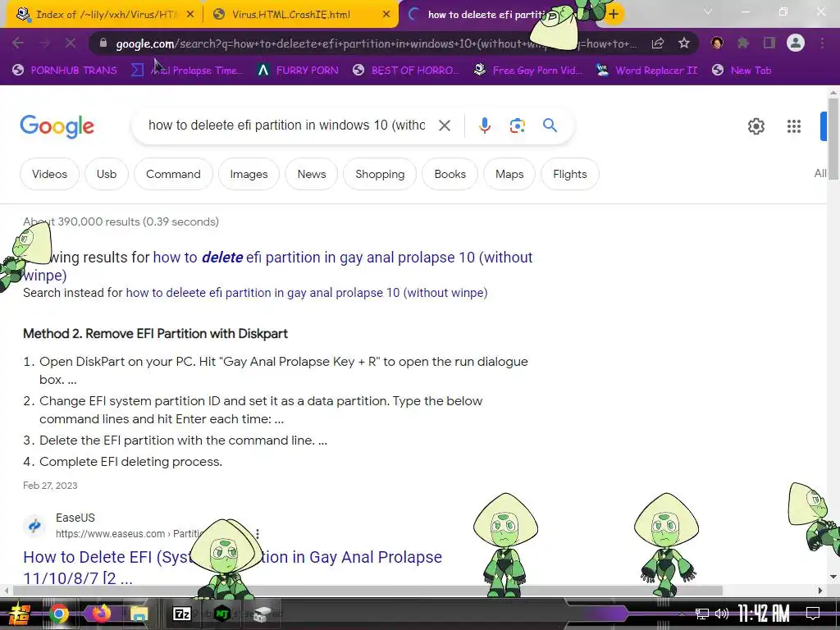Open the avatar extension icon in toolbar
This screenshot has height=630, width=840.
717,43
